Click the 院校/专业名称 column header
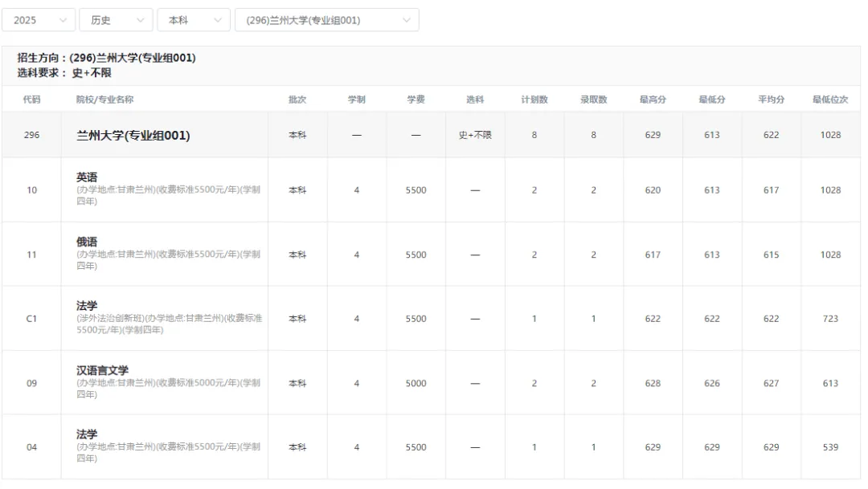The height and width of the screenshot is (489, 868). click(105, 100)
